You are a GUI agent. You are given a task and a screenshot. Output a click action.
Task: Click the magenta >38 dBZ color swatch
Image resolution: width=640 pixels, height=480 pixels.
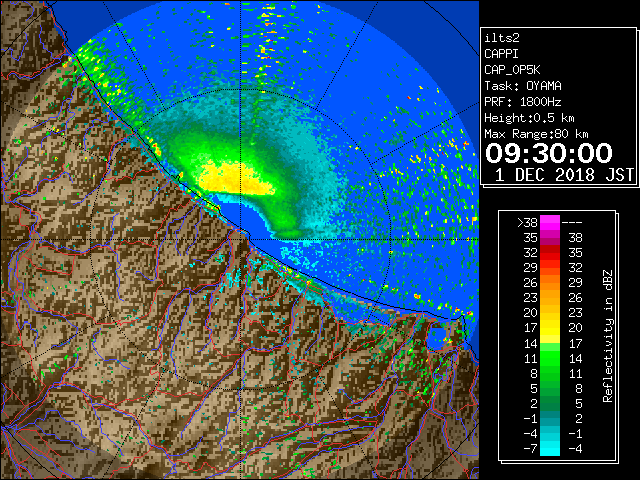tap(550, 222)
